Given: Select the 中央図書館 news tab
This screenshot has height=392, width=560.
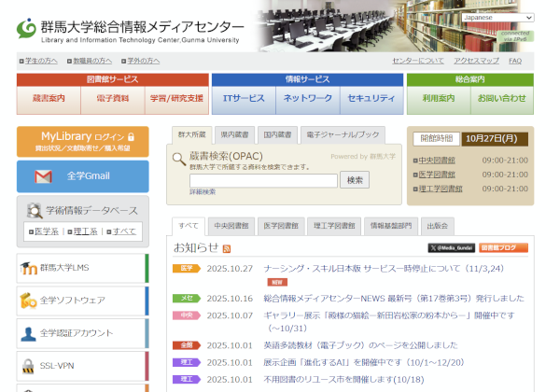Looking at the screenshot, I should coord(231,226).
